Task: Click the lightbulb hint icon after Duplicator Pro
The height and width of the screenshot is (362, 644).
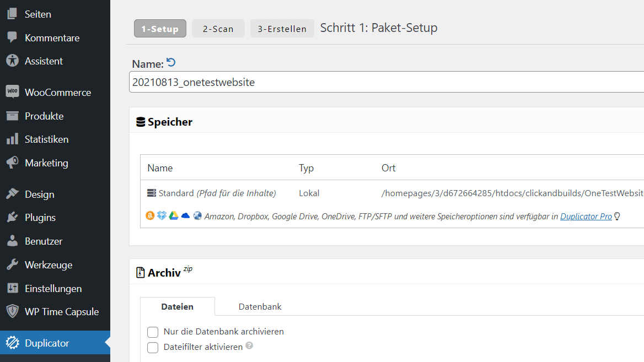Action: [x=617, y=217]
